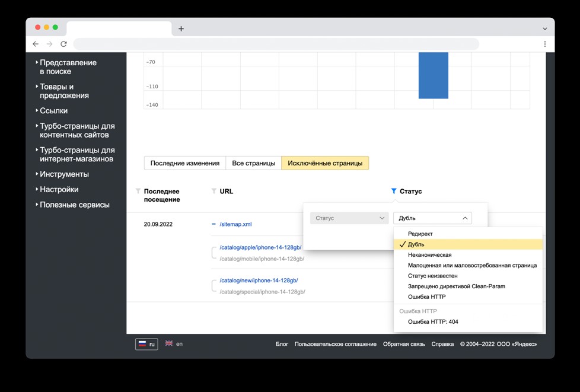Click the blue chart bar
580x392 pixels.
coord(434,75)
